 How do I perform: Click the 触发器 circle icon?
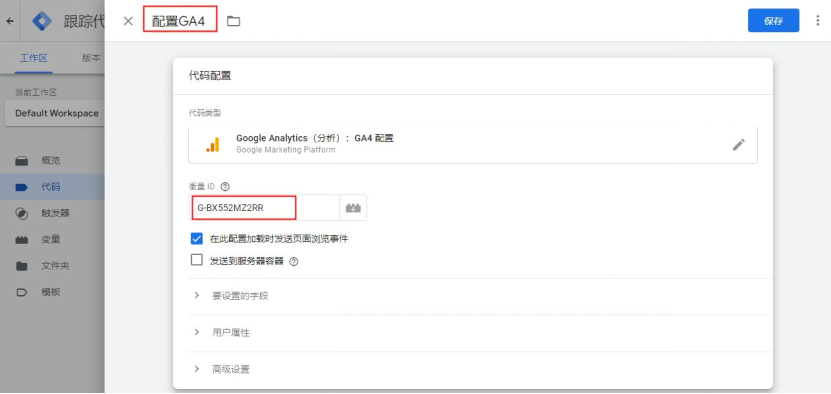tap(21, 213)
